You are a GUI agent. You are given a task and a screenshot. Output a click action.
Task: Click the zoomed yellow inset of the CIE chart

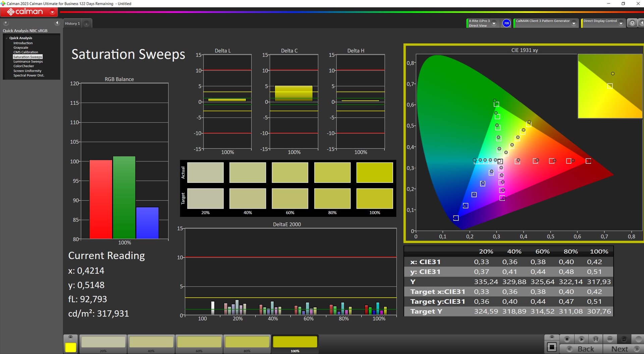(610, 86)
